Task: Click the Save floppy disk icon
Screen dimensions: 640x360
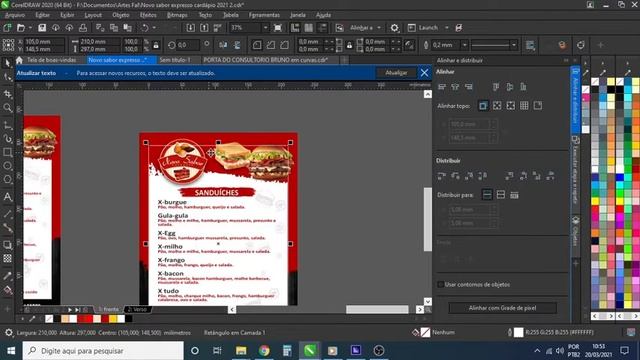Action: [42, 28]
